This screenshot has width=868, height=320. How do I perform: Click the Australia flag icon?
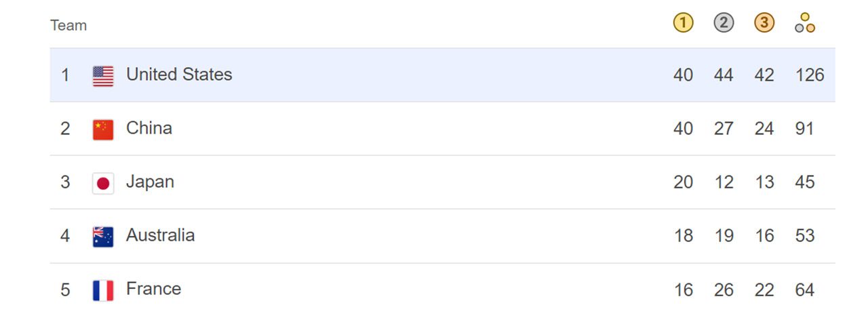tap(103, 237)
